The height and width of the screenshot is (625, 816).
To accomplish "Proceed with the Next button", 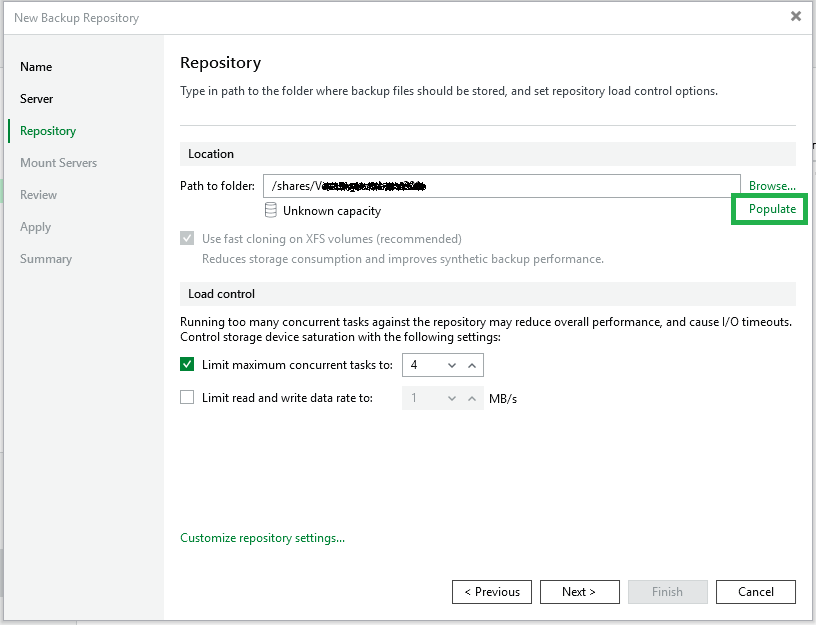I will pos(579,592).
